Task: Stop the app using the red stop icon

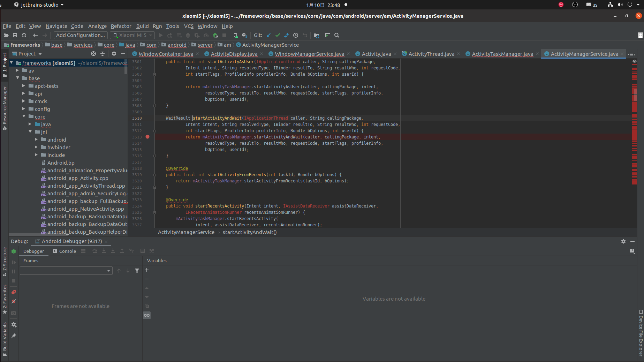Action: coord(224,35)
